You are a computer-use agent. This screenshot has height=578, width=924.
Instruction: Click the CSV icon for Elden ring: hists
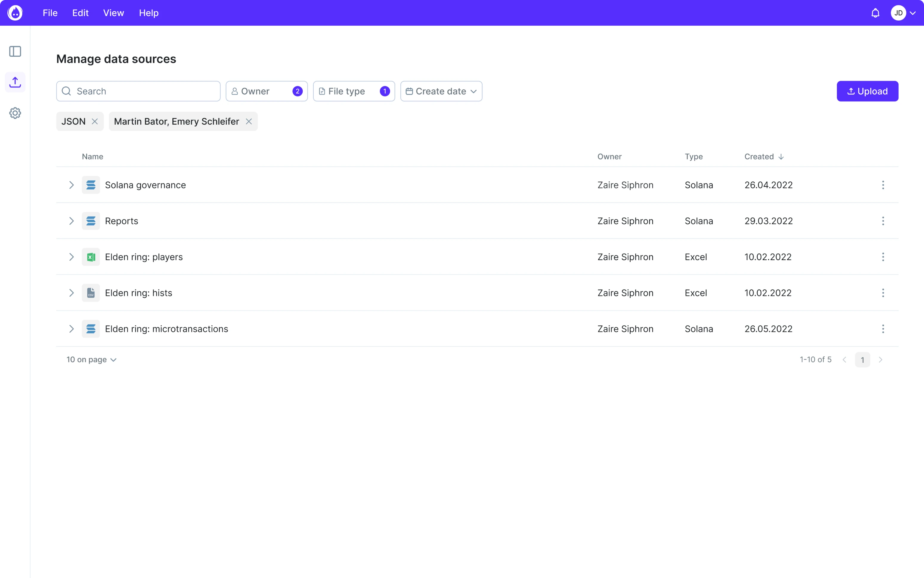91,293
